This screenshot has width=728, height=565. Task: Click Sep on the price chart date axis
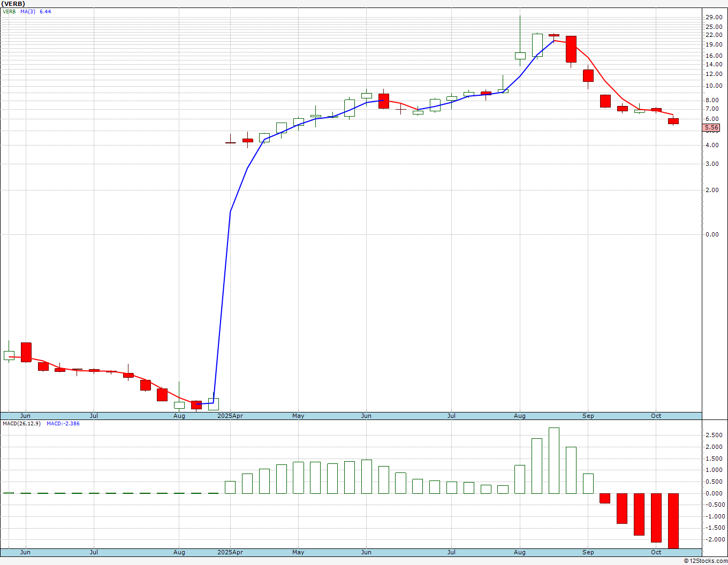588,416
